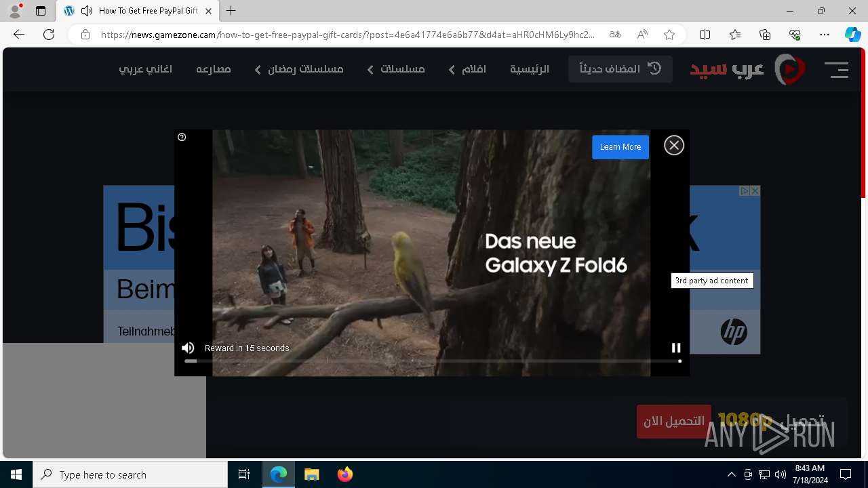The width and height of the screenshot is (868, 488).
Task: Click the red التحميل الان download button
Action: tap(674, 422)
